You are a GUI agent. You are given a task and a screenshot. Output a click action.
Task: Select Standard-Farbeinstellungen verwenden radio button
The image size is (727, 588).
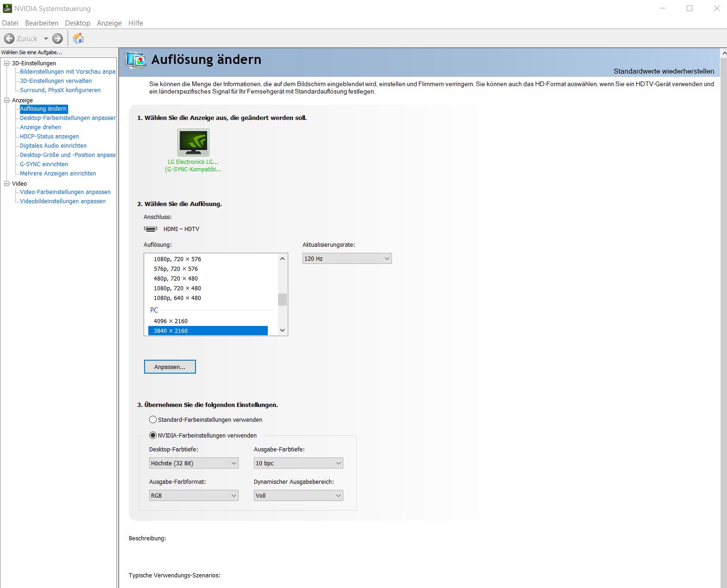click(153, 419)
